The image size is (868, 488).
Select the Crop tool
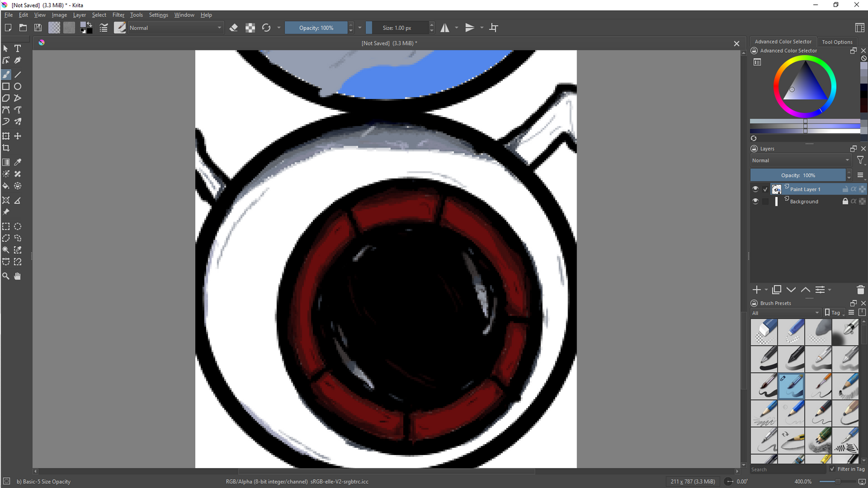6,148
